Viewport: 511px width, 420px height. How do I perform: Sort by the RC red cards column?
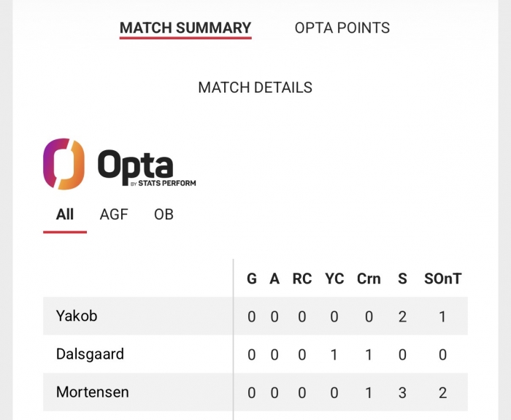click(x=302, y=279)
